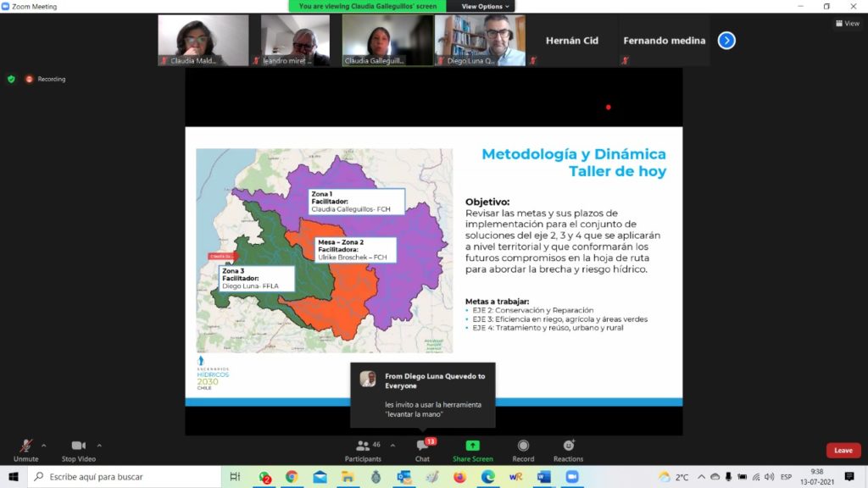Image resolution: width=868 pixels, height=488 pixels.
Task: Switch layout using the View button
Action: coord(847,24)
